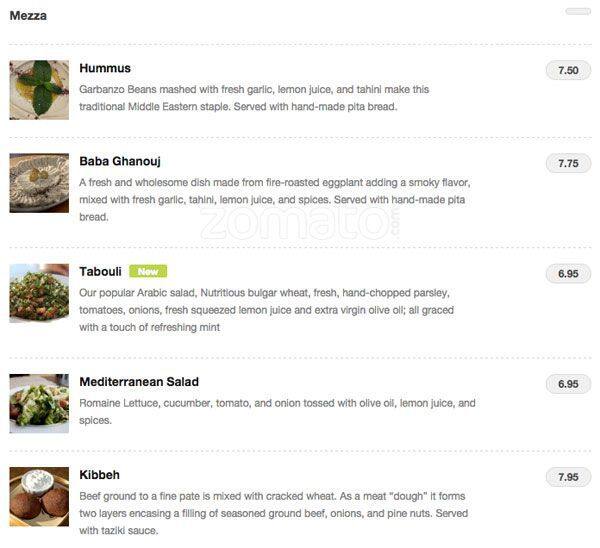This screenshot has height=548, width=600.
Task: Open the Baba Ghanouj photo
Action: click(39, 183)
